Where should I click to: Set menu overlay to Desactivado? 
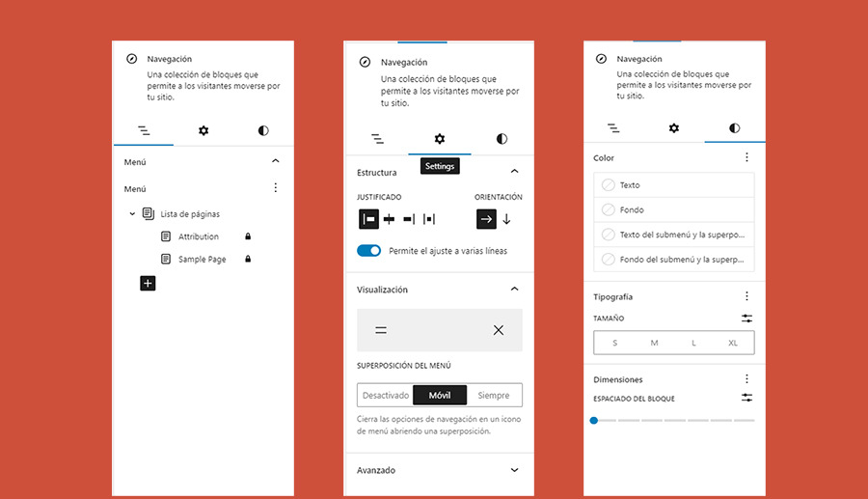point(386,395)
